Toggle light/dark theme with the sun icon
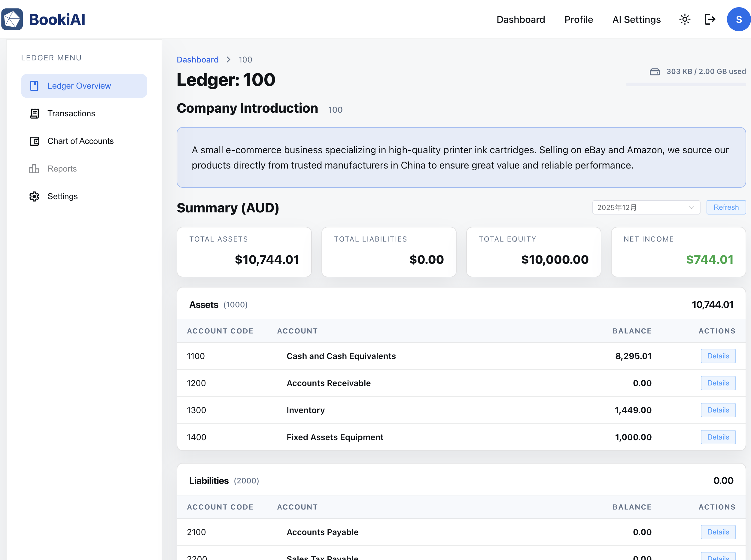751x560 pixels. (685, 19)
